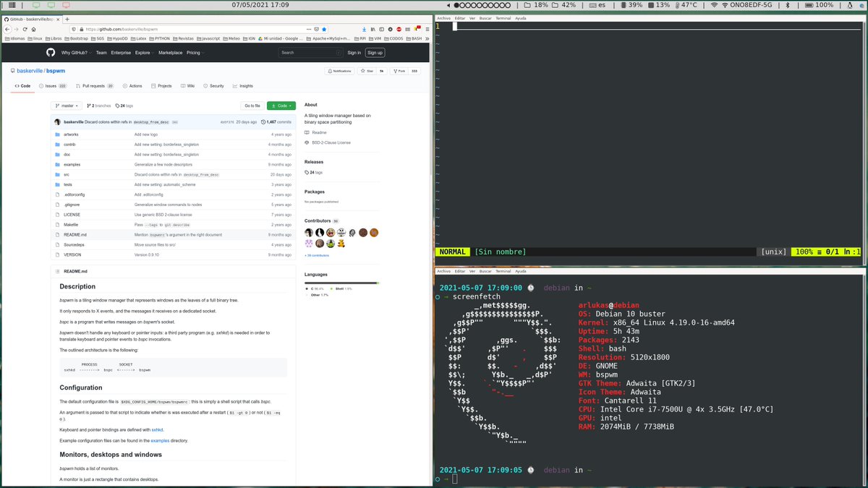The width and height of the screenshot is (868, 488).
Task: Open README.md outline list icon
Action: click(57, 271)
